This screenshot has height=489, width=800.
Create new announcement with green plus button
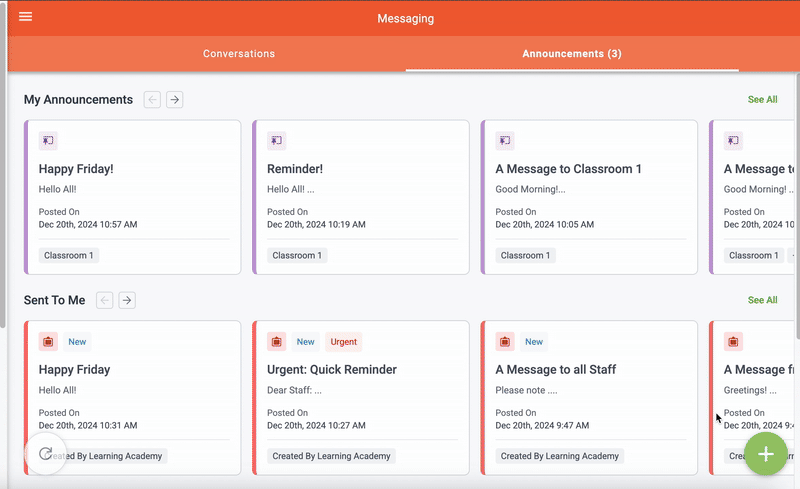[x=765, y=454]
